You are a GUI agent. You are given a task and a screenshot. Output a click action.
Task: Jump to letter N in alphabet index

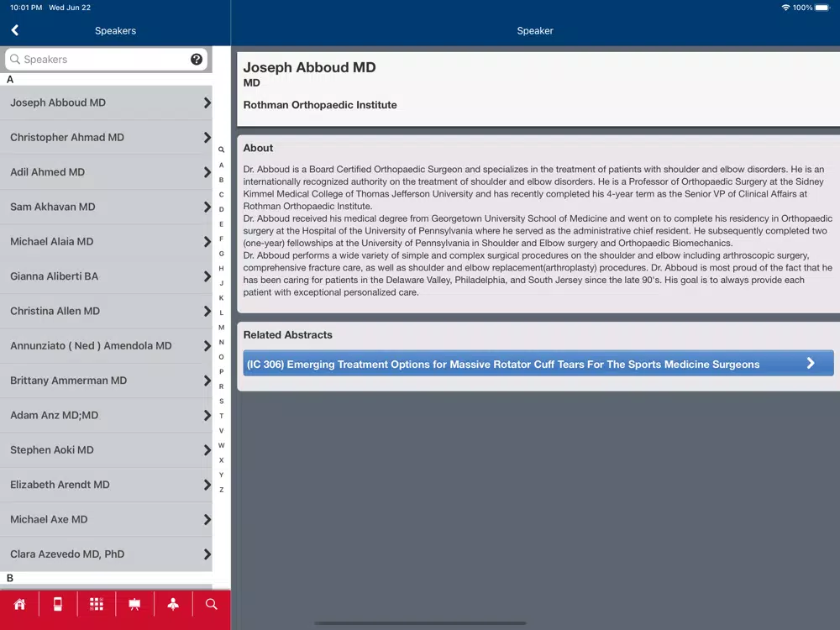221,342
